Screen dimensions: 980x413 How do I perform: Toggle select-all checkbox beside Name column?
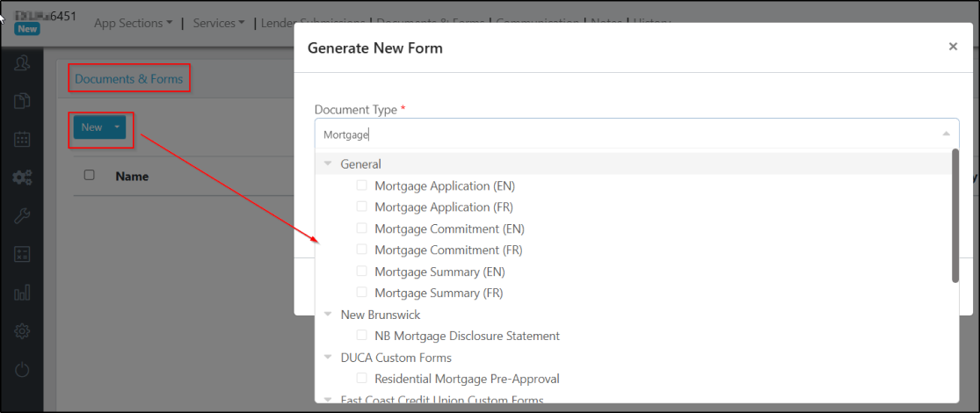(x=89, y=176)
